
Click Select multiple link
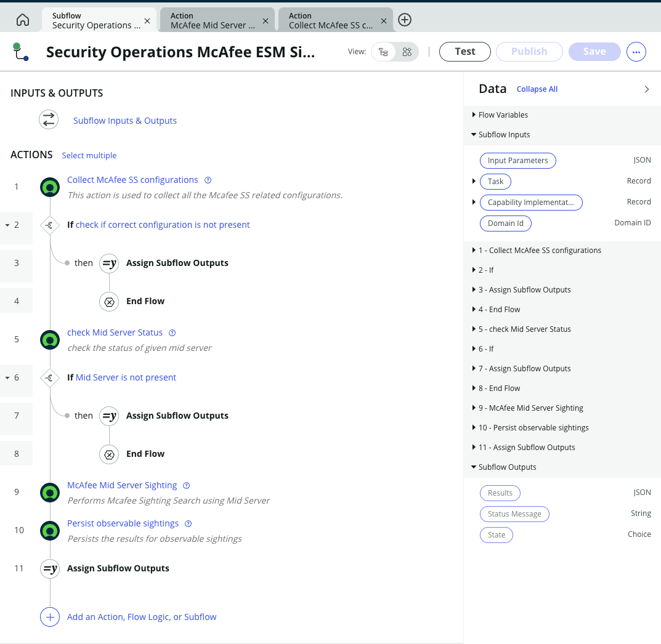click(x=89, y=155)
